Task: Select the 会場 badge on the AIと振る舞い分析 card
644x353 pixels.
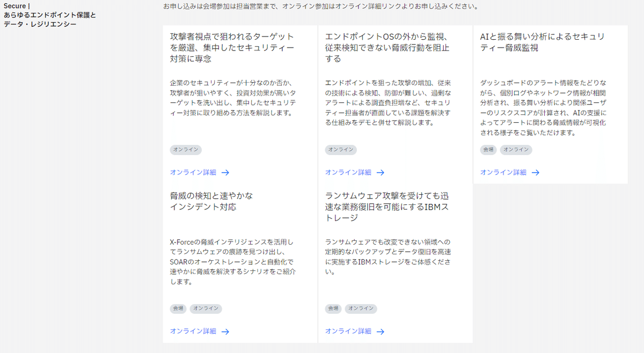Action: point(488,150)
